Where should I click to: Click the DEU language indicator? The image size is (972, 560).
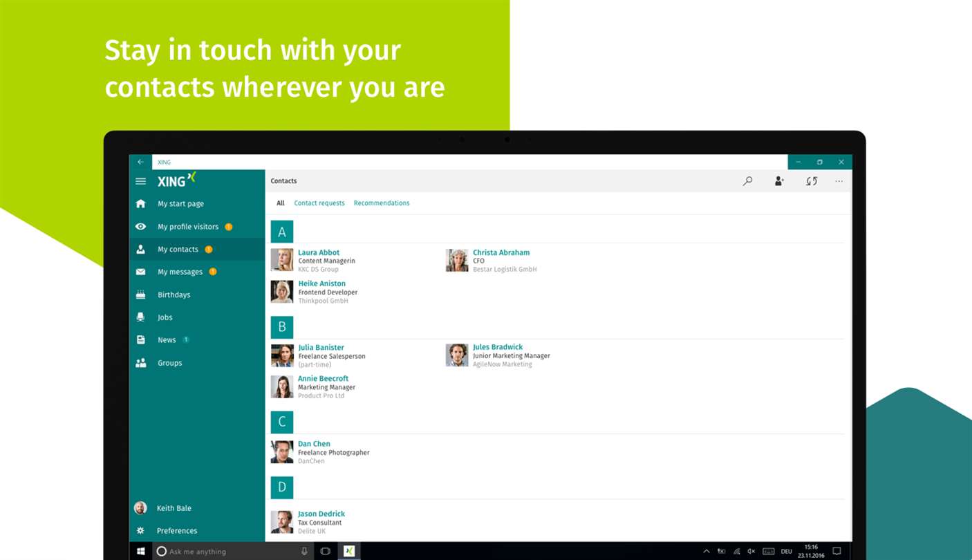click(x=787, y=551)
